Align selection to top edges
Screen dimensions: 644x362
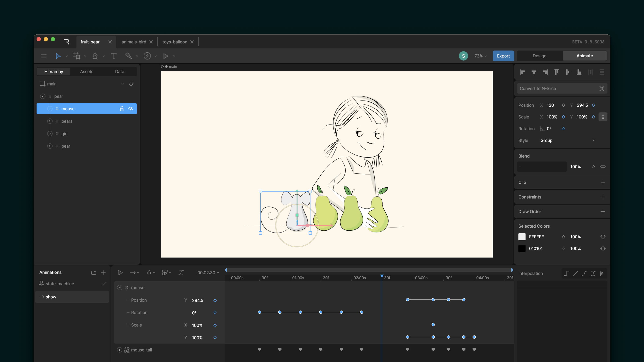tap(556, 72)
